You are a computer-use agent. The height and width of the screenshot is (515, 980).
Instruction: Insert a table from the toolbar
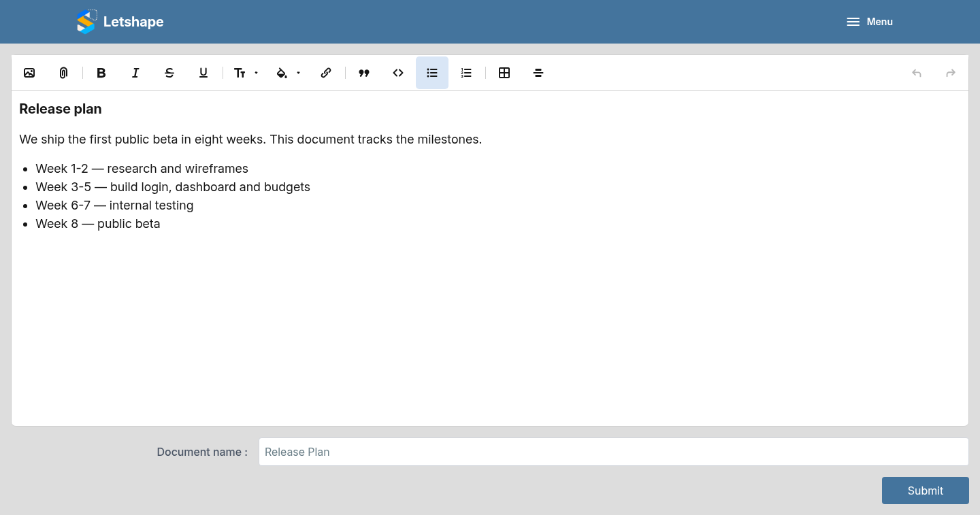pyautogui.click(x=504, y=73)
